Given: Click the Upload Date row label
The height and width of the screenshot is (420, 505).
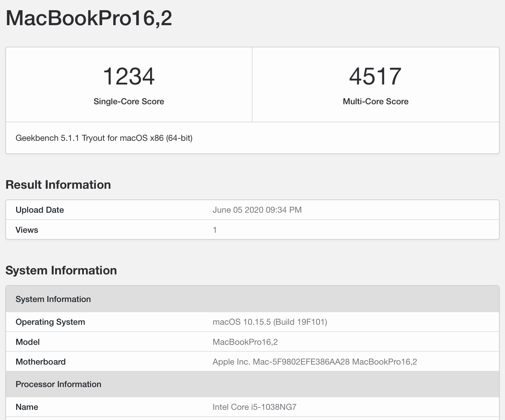Looking at the screenshot, I should [x=40, y=210].
